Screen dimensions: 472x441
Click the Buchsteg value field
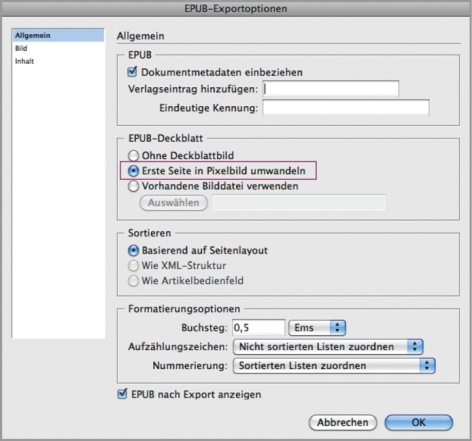tap(258, 328)
